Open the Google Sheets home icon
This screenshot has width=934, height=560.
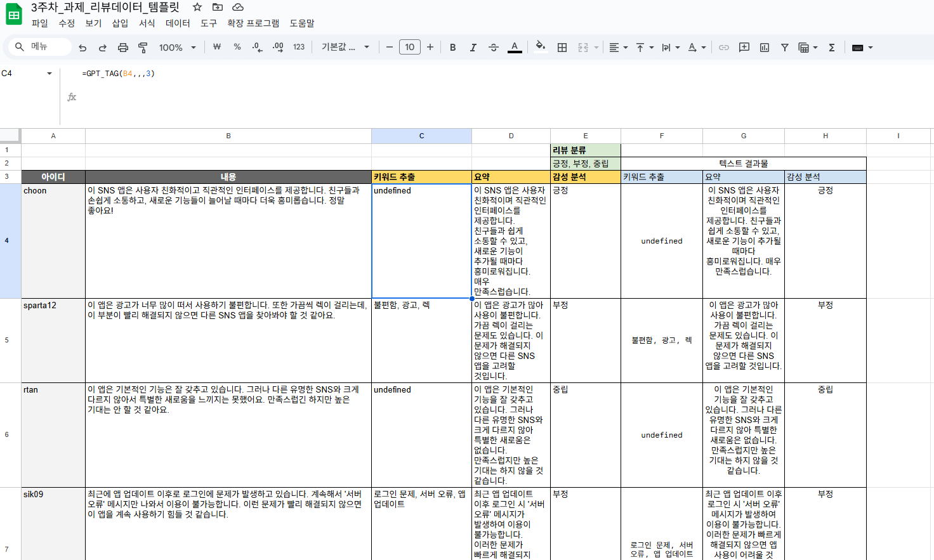(14, 14)
